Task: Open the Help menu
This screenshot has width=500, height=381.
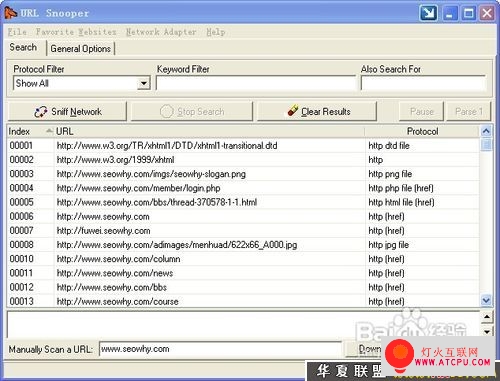Action: 215,32
